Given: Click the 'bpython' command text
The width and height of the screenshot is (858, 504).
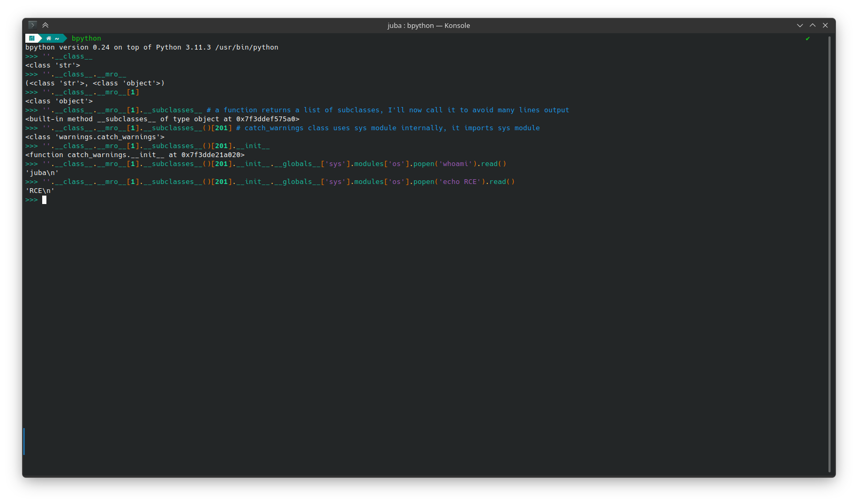Looking at the screenshot, I should click(86, 38).
